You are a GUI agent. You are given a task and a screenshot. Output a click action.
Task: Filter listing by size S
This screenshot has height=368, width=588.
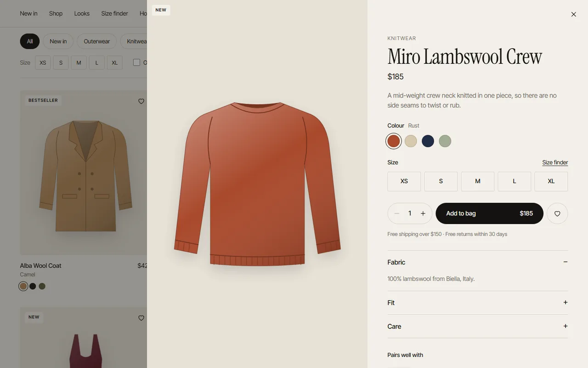[x=61, y=63]
